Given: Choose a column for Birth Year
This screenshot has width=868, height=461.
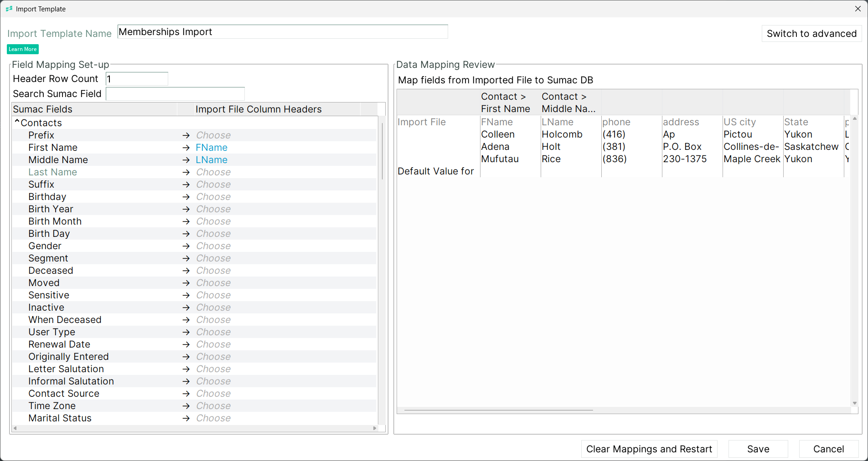Looking at the screenshot, I should [x=213, y=209].
